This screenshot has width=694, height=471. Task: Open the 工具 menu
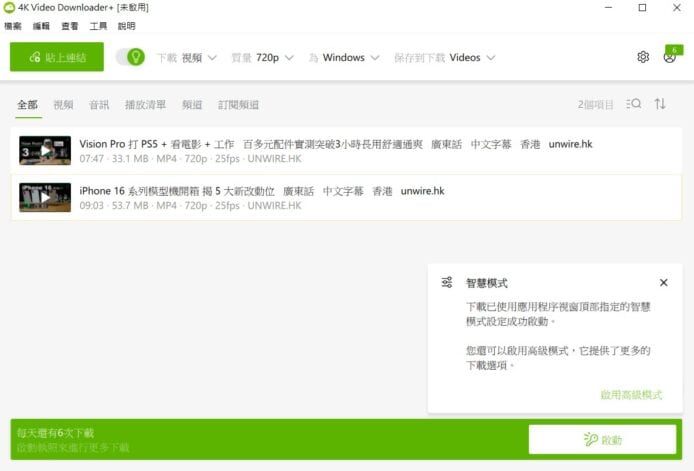98,26
